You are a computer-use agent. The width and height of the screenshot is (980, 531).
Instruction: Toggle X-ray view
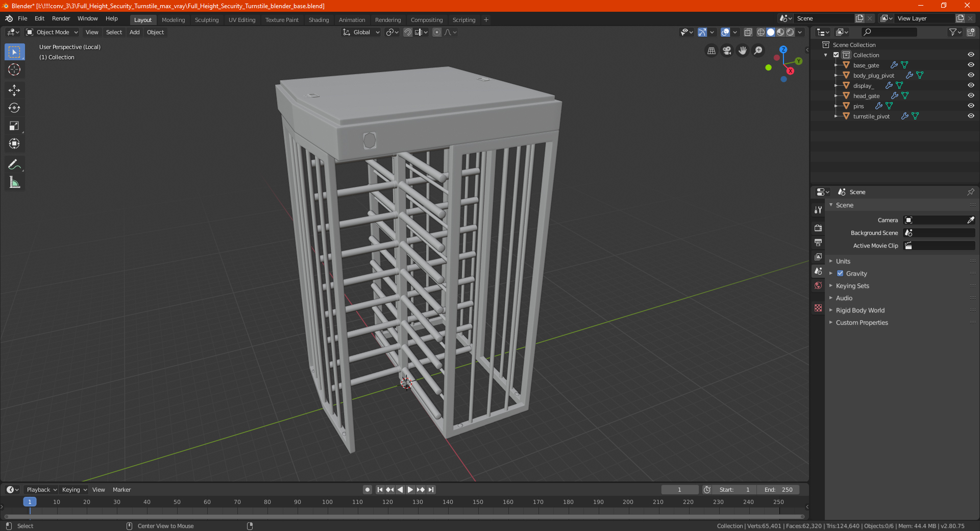748,32
